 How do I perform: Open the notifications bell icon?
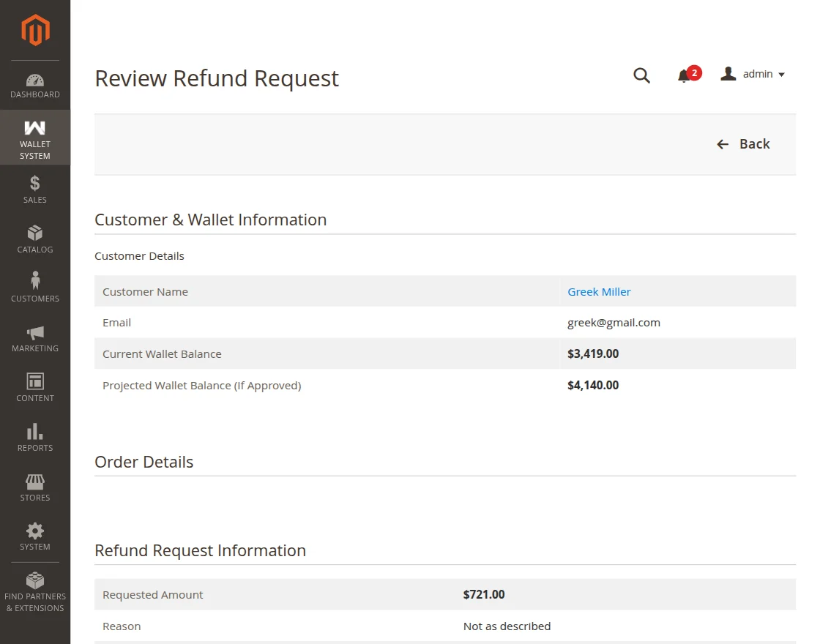point(683,76)
